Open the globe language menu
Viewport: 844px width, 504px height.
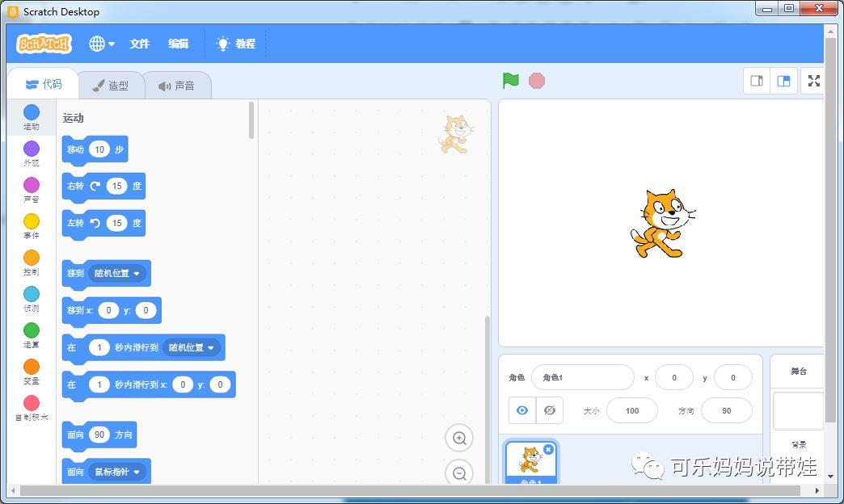[x=102, y=44]
